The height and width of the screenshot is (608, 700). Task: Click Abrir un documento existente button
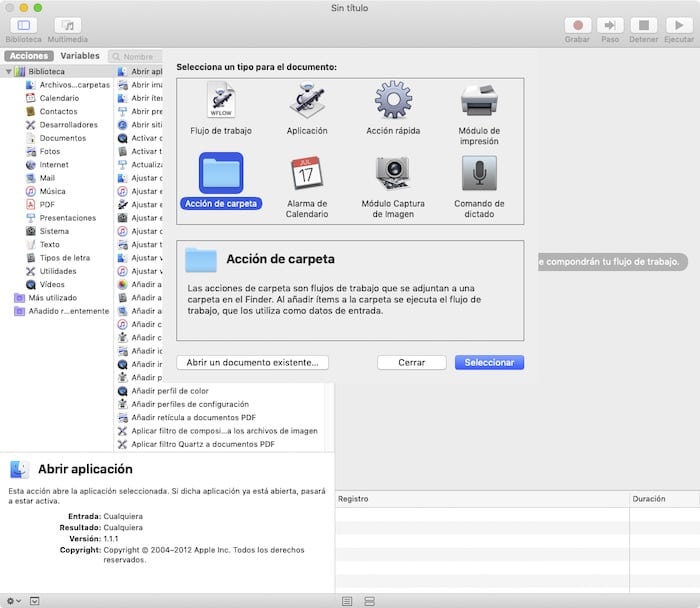click(x=252, y=362)
